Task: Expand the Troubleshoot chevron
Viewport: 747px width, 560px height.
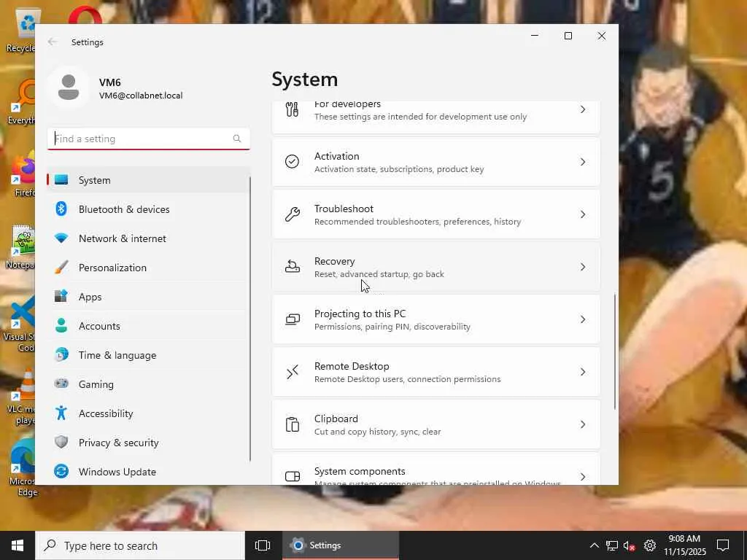Action: click(583, 214)
